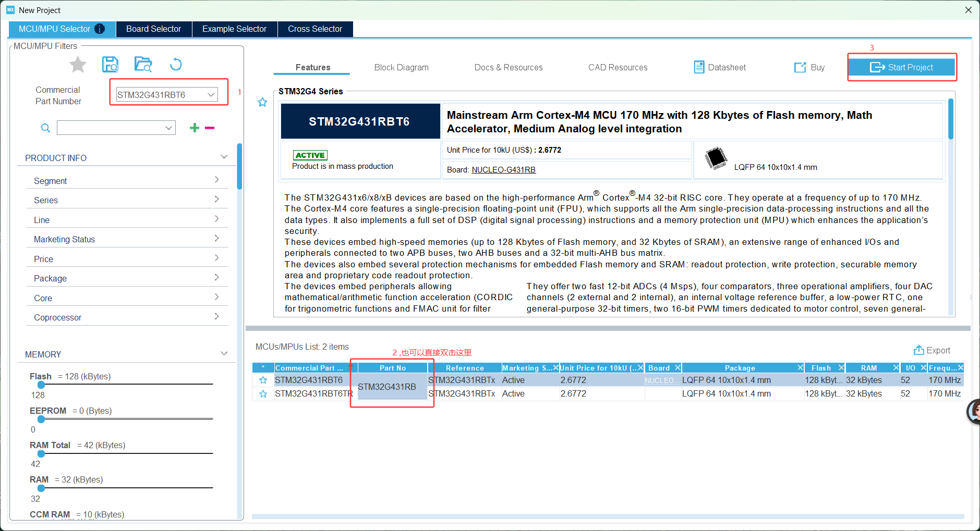The width and height of the screenshot is (980, 531).
Task: Close the Marketing Status column
Action: (555, 367)
